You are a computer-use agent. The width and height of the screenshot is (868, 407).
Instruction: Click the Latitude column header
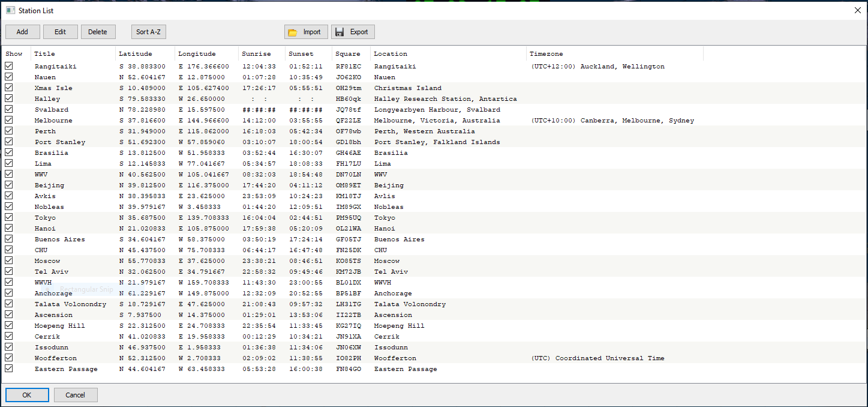(135, 54)
